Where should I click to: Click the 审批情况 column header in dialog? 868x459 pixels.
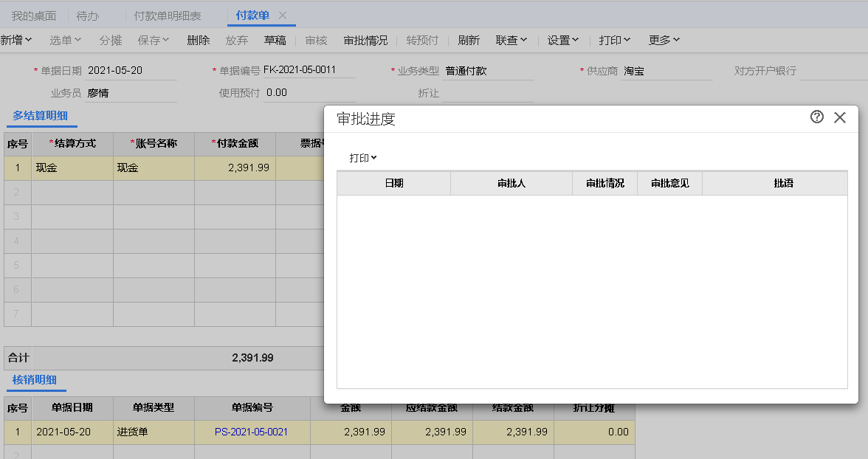[605, 183]
